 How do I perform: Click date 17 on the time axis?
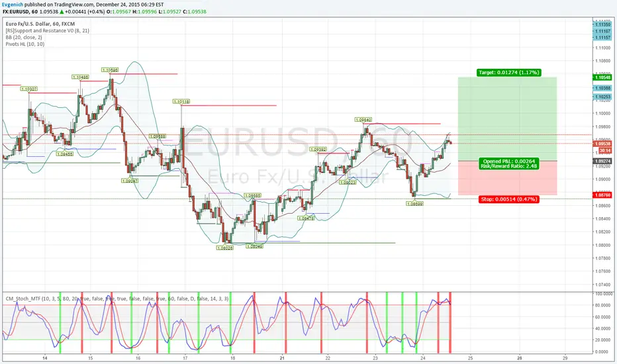point(185,358)
